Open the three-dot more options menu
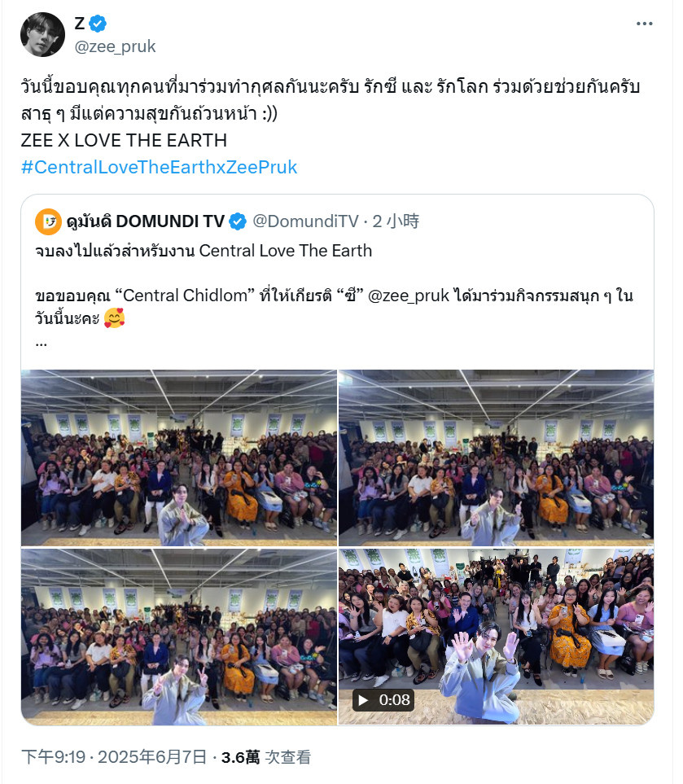Image resolution: width=683 pixels, height=784 pixels. (644, 24)
